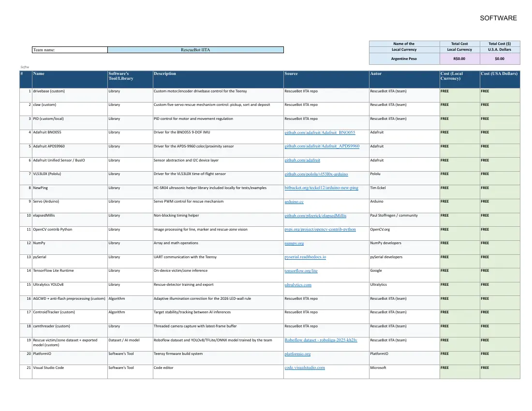This screenshot has height=411, width=532.
Task: Select the 'PID (custom/local)' name cell
Action: click(70, 123)
